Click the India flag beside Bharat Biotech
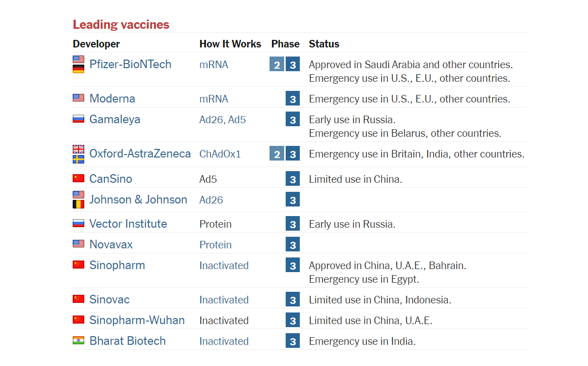 point(78,340)
